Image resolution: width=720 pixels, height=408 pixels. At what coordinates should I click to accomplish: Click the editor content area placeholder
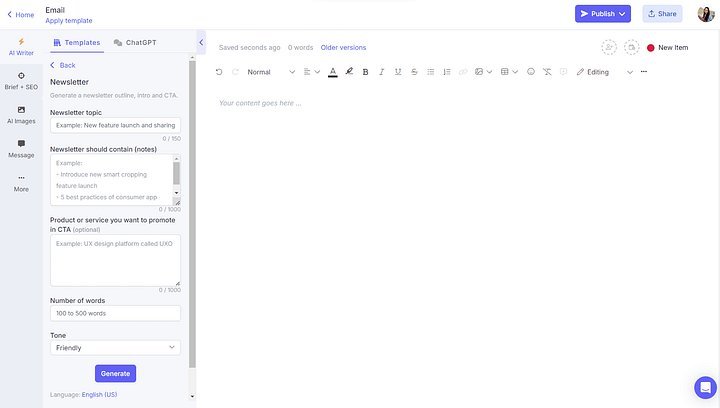(x=260, y=103)
